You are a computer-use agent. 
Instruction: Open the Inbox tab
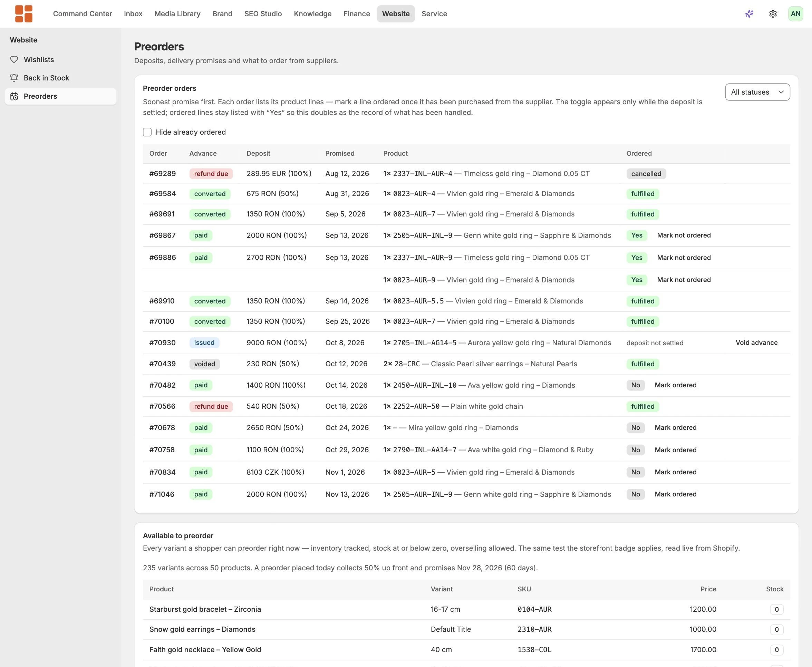pyautogui.click(x=133, y=14)
